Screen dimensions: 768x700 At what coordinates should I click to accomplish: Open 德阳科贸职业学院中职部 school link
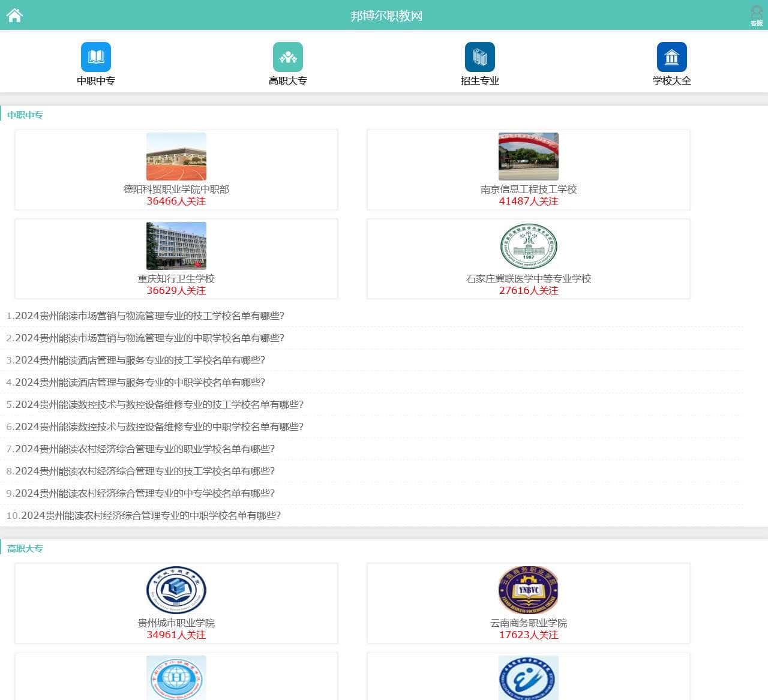176,190
